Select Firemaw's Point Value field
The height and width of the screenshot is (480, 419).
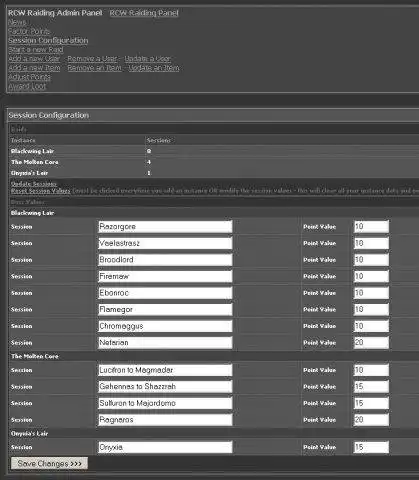[x=371, y=276]
